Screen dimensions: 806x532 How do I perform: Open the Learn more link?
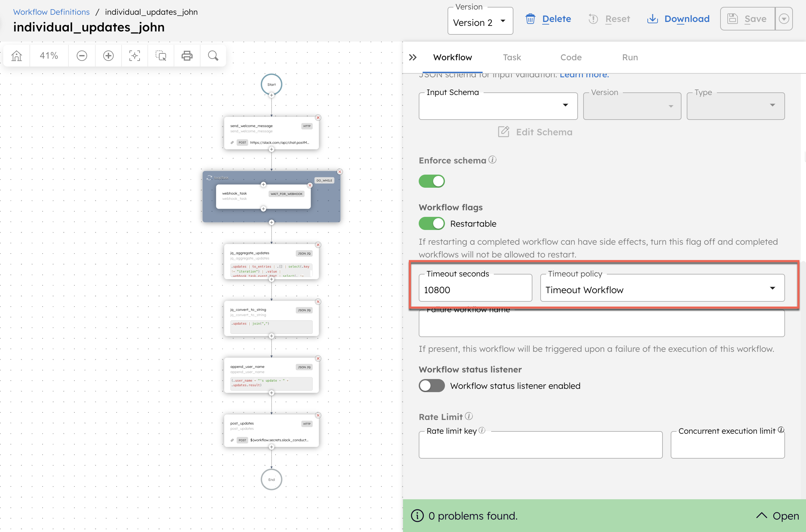(584, 75)
